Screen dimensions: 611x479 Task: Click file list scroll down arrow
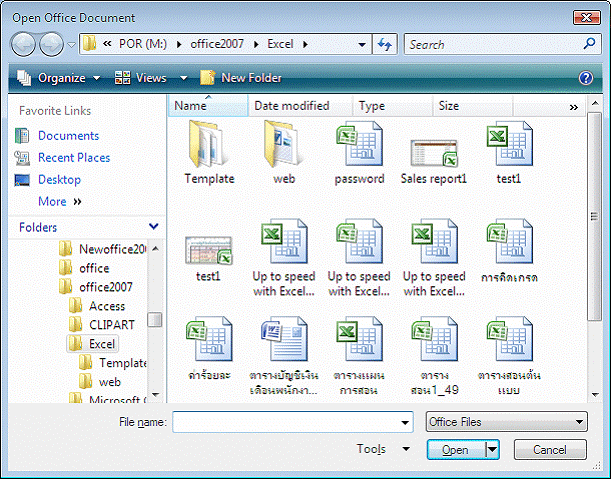[x=595, y=395]
